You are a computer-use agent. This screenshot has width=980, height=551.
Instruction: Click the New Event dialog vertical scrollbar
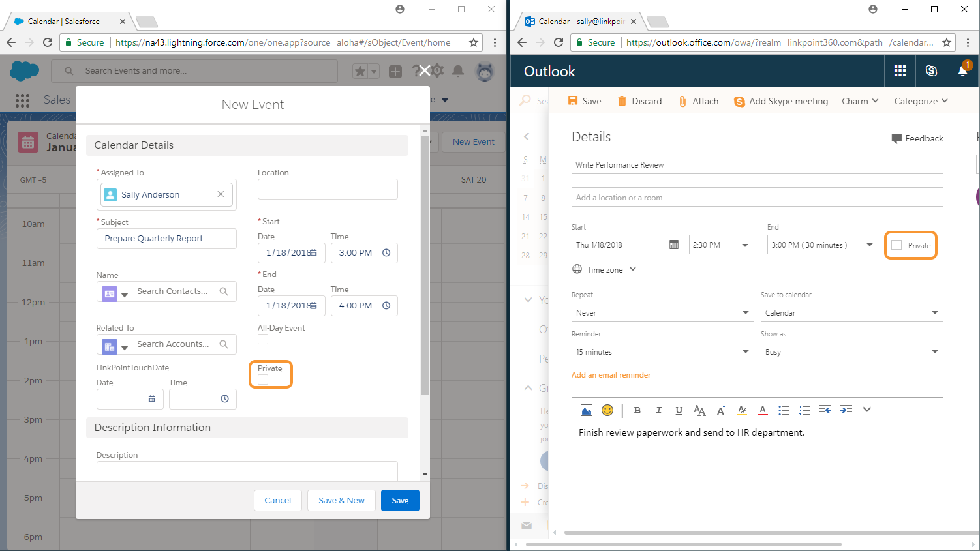pos(425,265)
